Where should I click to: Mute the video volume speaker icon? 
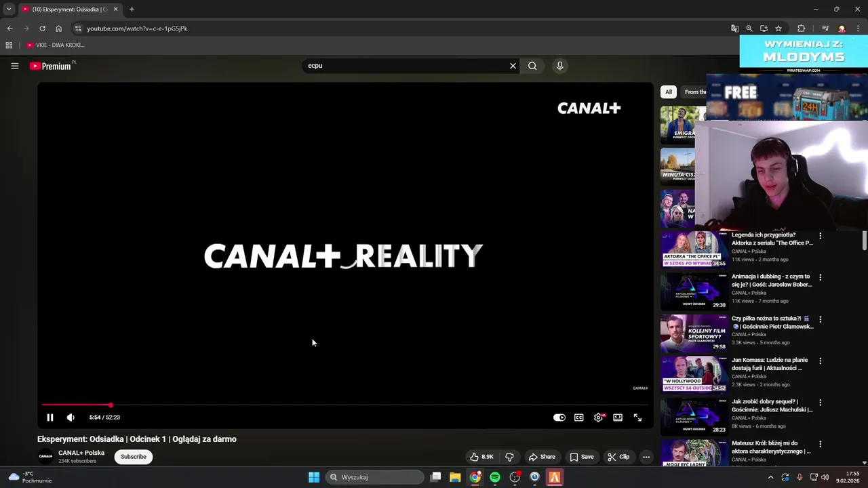[x=71, y=418]
